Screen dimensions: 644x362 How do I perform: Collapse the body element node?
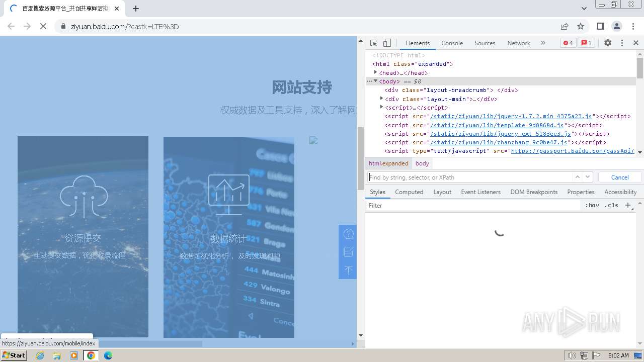375,81
